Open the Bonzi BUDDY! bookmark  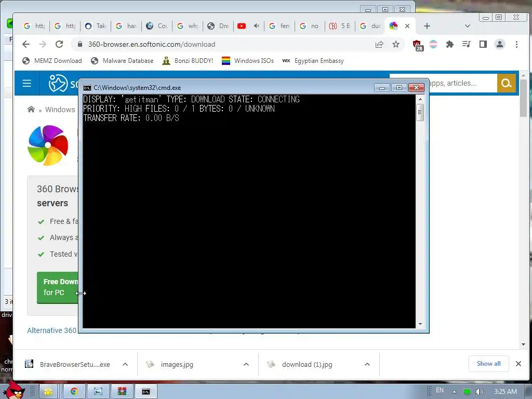[x=188, y=61]
